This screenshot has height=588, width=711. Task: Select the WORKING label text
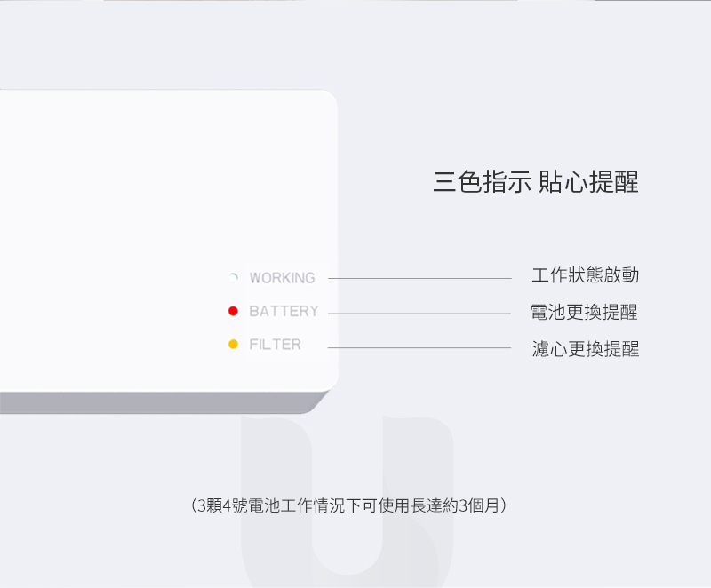(x=282, y=278)
